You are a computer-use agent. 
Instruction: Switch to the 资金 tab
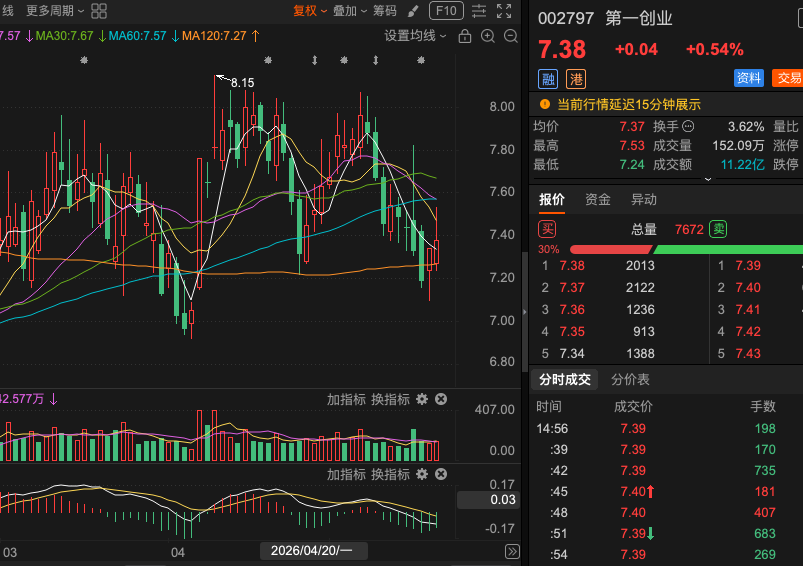(598, 200)
